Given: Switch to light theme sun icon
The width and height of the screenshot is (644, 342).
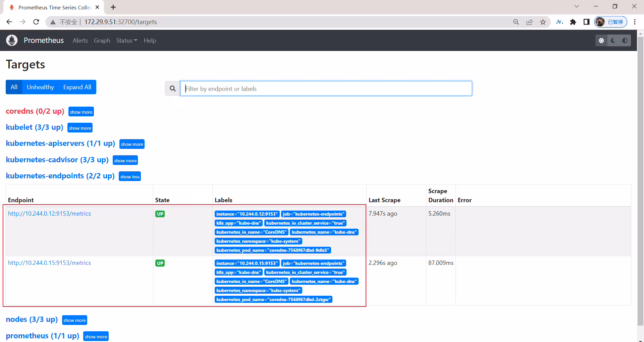Looking at the screenshot, I should point(601,41).
